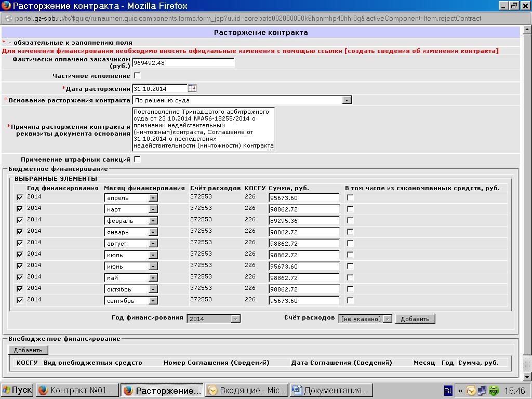Enable the Применение штрафных санкций checkbox

137,159
